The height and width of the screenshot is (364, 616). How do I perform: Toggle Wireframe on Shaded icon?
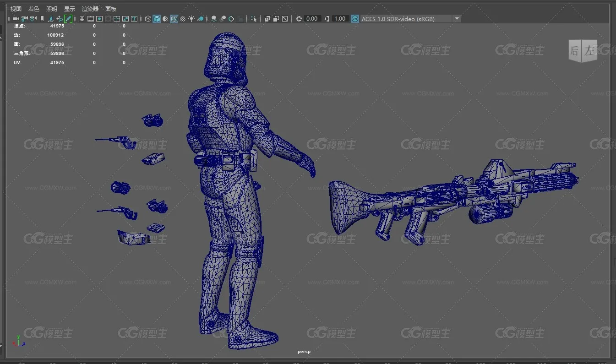(x=174, y=19)
